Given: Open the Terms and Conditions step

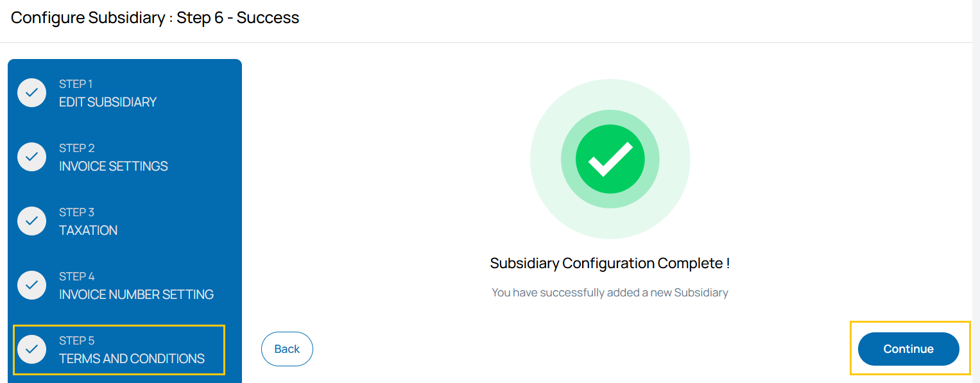Looking at the screenshot, I should point(132,359).
